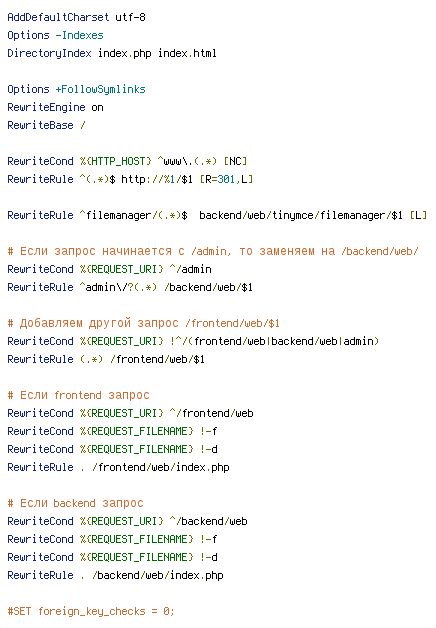436x628 pixels.
Task: Click the %{HTTP_HOST} variable
Action: pyautogui.click(x=116, y=161)
